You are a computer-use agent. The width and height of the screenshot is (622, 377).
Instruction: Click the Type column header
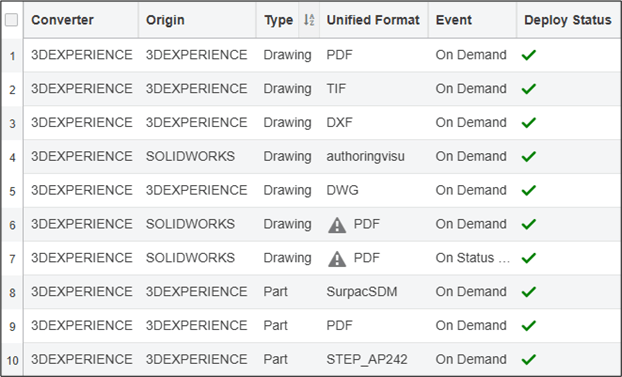pyautogui.click(x=279, y=20)
